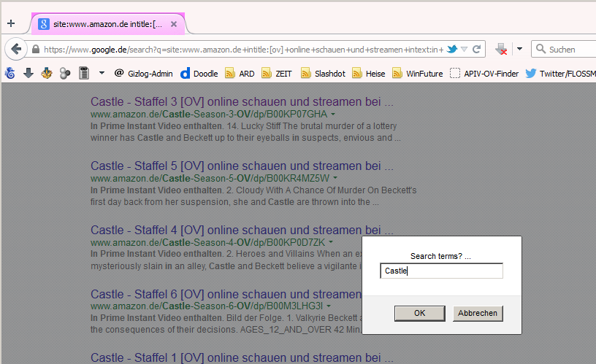This screenshot has height=364, width=596.
Task: Open the WinFuture feed bookmark
Action: pyautogui.click(x=418, y=73)
